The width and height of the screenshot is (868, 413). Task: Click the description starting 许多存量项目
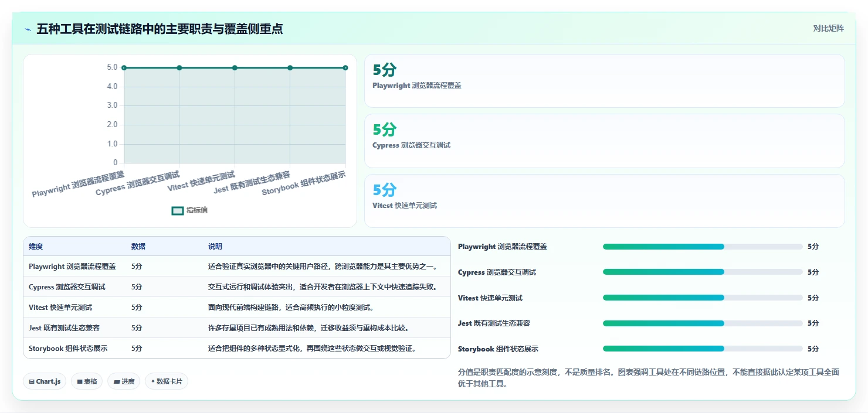click(308, 328)
